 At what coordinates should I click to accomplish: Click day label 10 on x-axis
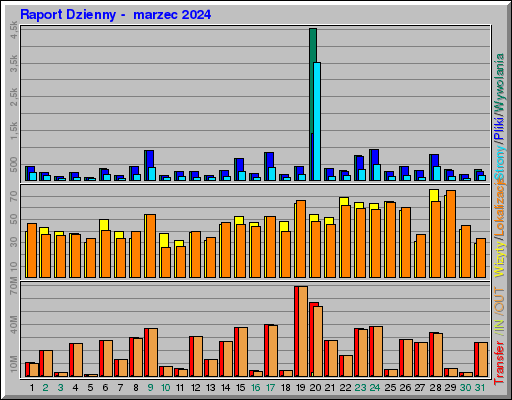[x=165, y=388]
